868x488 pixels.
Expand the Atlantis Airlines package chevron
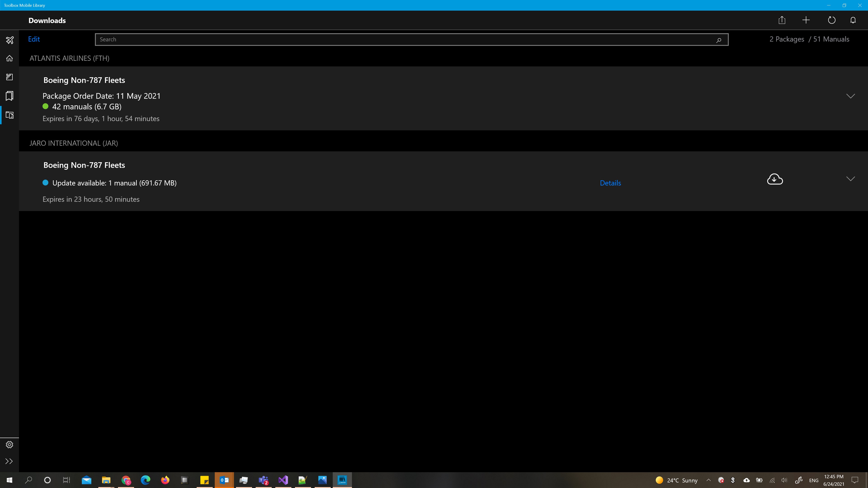coord(850,96)
